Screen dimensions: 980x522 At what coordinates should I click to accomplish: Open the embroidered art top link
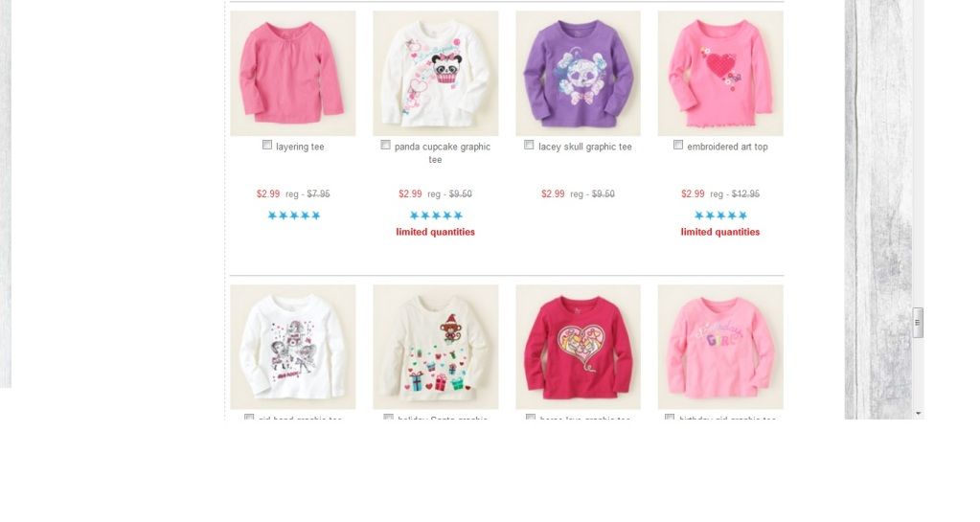pyautogui.click(x=727, y=147)
